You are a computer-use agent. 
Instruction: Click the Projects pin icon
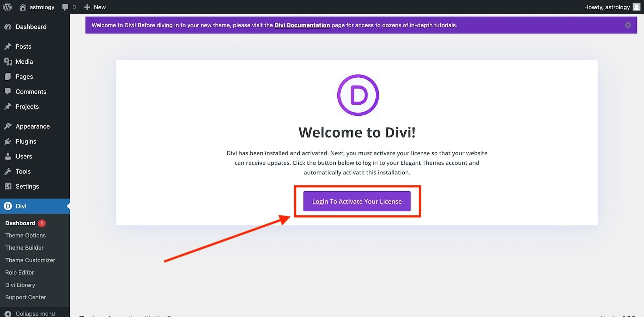8,106
